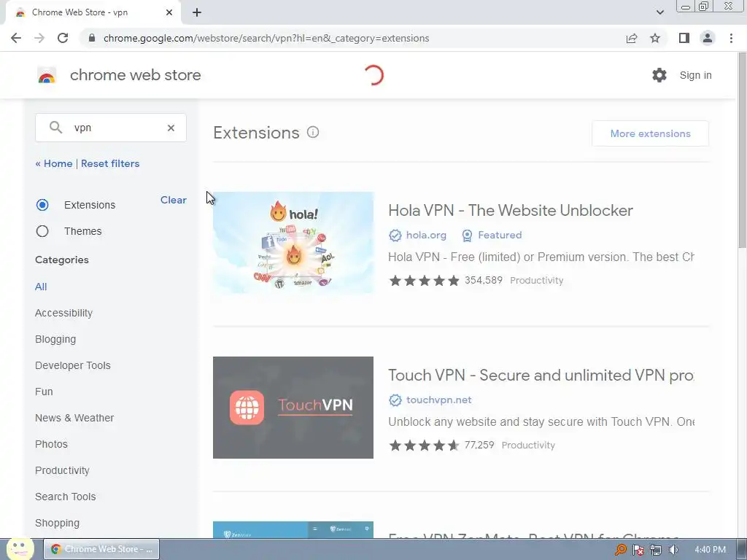This screenshot has height=560, width=747.
Task: Select the Extensions radio button
Action: (42, 205)
